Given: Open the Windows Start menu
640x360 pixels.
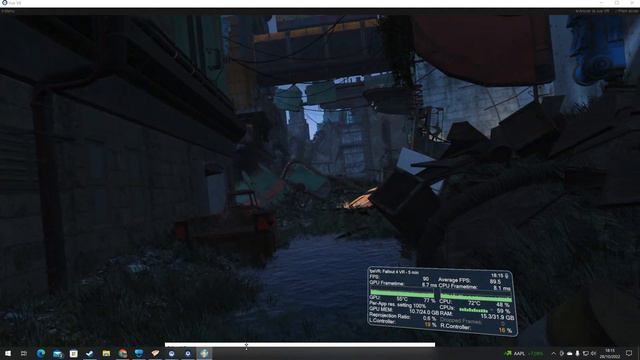Looking at the screenshot, I should [x=8, y=353].
